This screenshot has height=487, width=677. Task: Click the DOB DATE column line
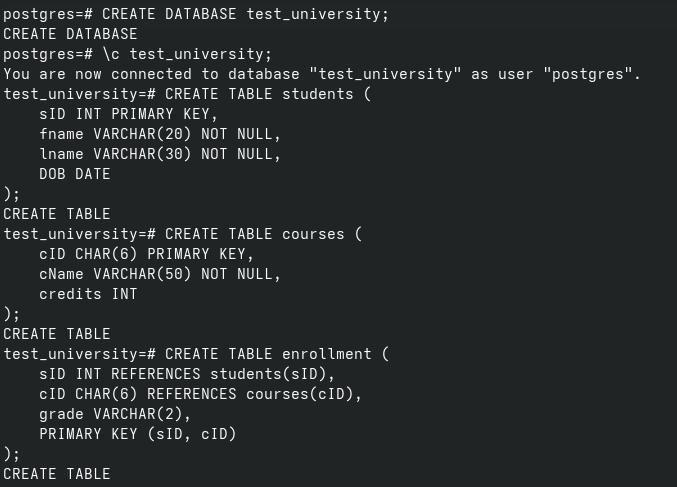tap(75, 174)
